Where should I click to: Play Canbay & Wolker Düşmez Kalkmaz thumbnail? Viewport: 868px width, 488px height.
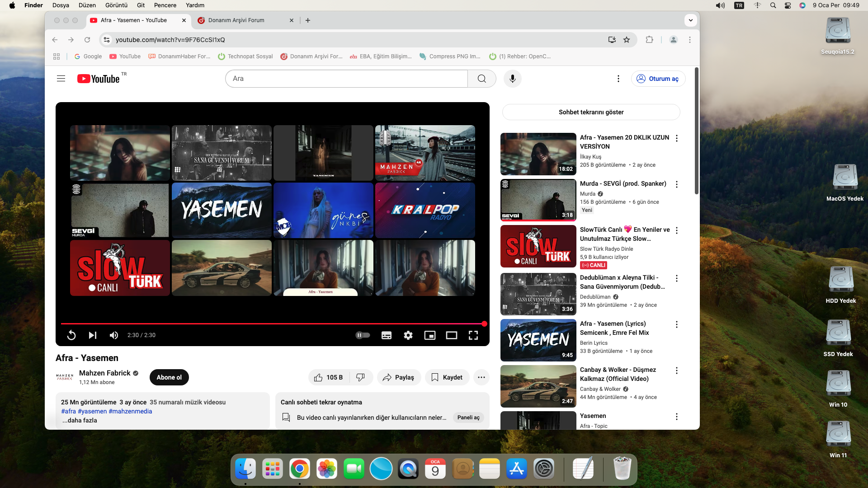pyautogui.click(x=538, y=386)
